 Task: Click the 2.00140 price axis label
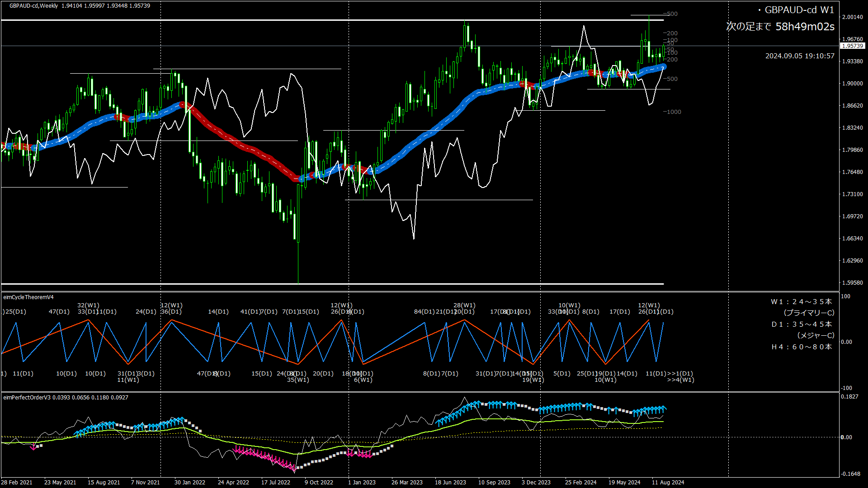(x=852, y=17)
